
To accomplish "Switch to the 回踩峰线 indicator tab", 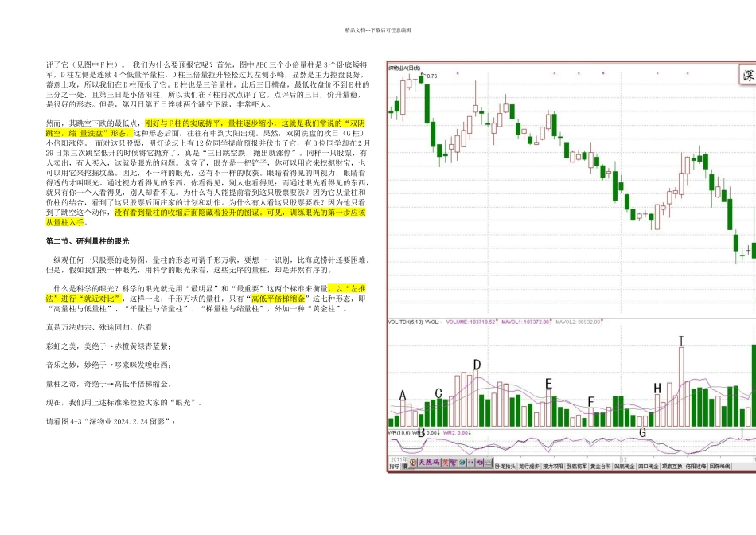I will point(719,467).
